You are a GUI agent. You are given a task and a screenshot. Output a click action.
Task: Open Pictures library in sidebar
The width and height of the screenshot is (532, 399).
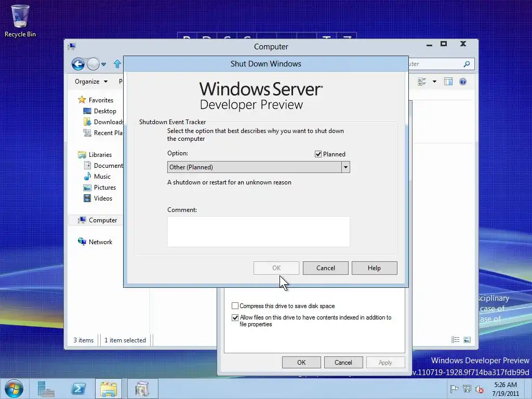click(100, 187)
